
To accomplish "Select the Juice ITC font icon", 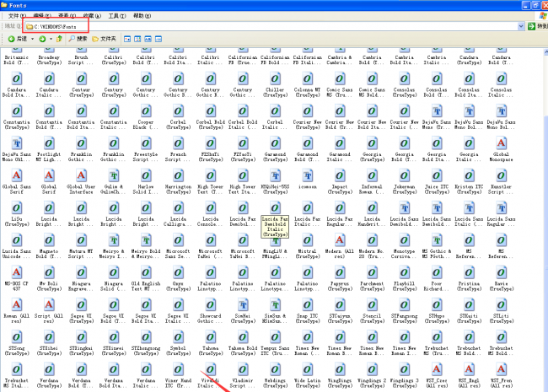I will (437, 175).
